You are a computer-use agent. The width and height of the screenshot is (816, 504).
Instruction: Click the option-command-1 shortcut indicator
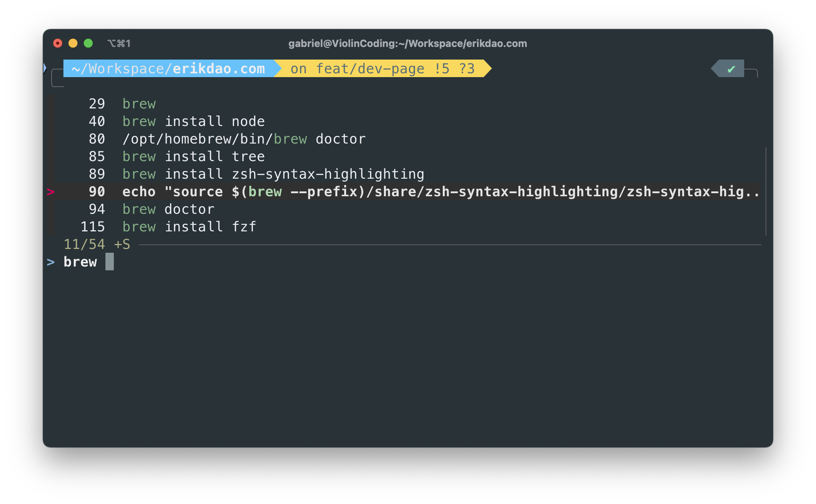point(119,44)
